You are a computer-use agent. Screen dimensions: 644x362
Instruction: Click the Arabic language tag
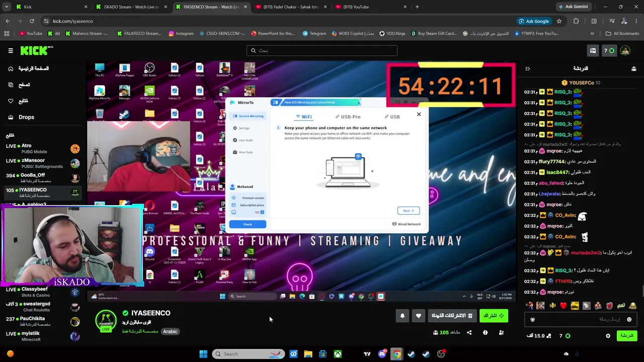[x=170, y=331]
